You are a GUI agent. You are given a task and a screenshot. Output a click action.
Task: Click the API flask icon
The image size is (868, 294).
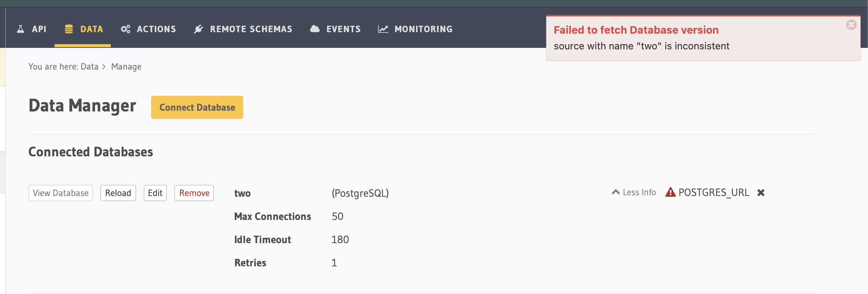pos(21,29)
